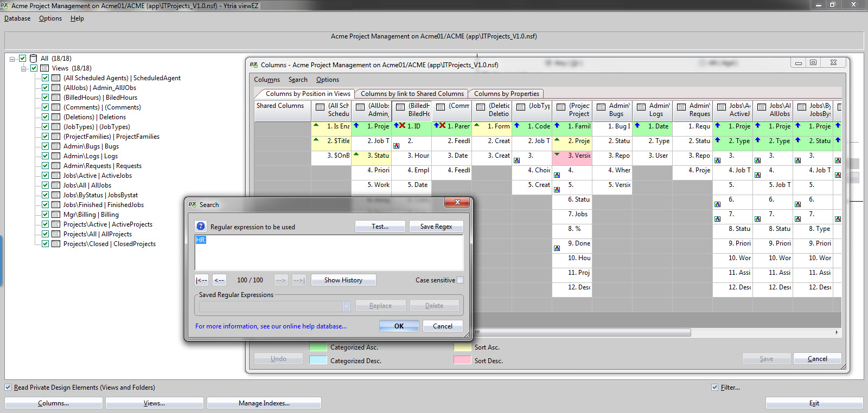Click the view icon in the Jobs\ByStatus column header
The width and height of the screenshot is (868, 413).
click(802, 107)
